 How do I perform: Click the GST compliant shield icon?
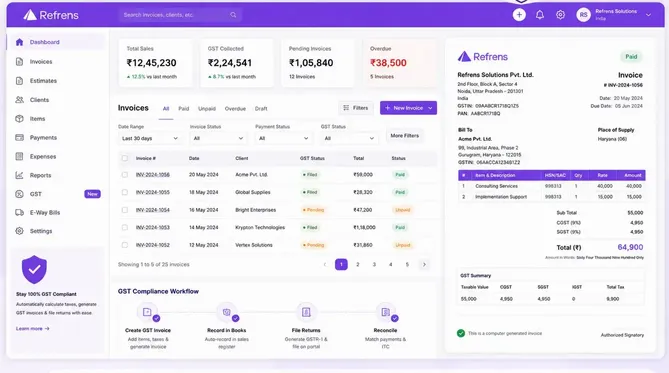pos(34,269)
